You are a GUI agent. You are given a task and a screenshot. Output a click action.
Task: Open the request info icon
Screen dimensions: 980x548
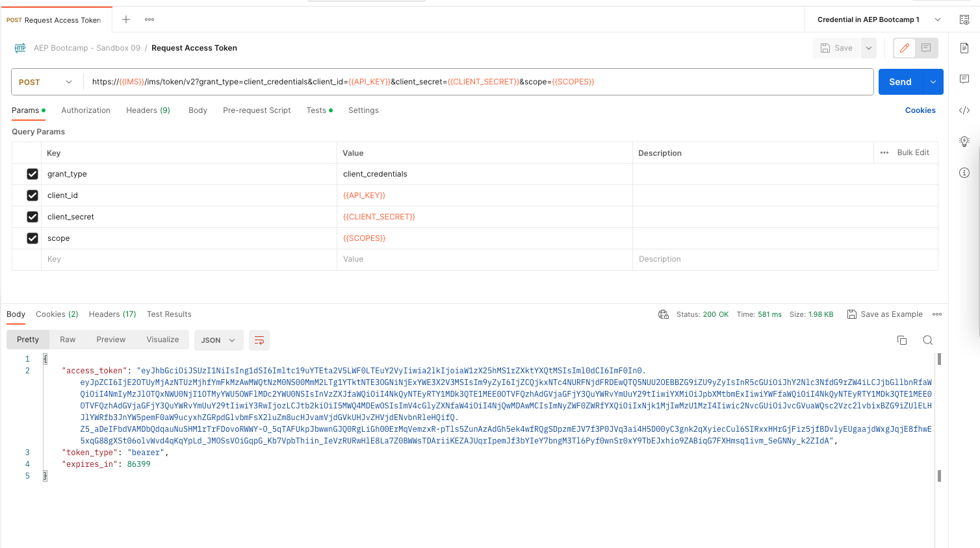click(x=964, y=173)
